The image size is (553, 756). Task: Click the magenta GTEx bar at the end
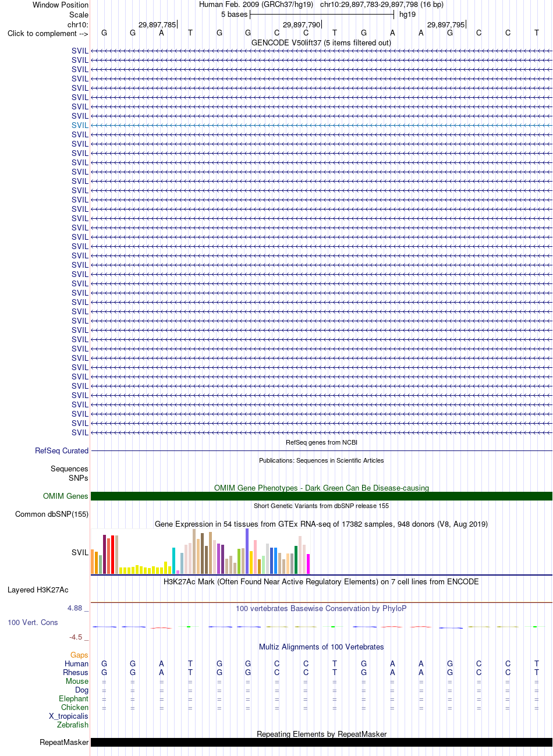click(x=309, y=564)
